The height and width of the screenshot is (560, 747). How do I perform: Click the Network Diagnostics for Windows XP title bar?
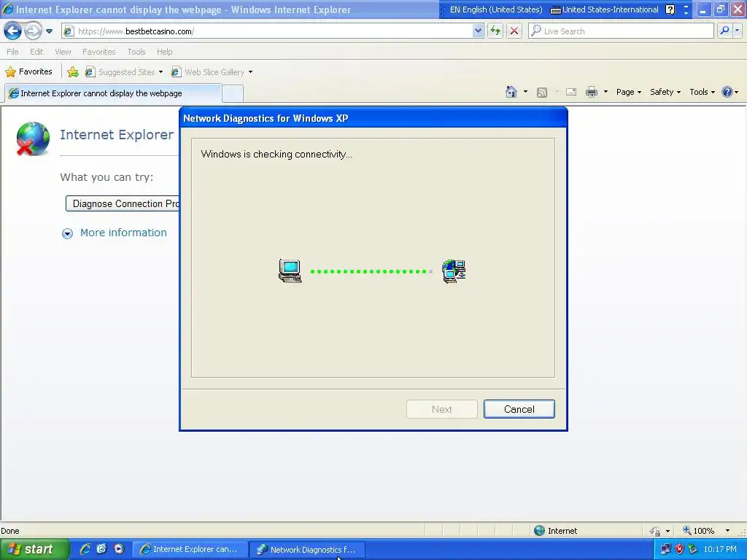373,118
